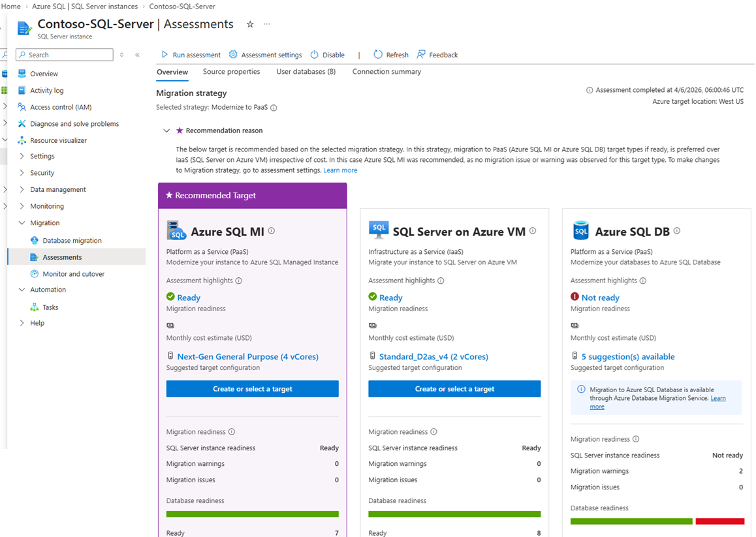Click the Refresh icon in toolbar
Screen dimensions: 756x537
coord(378,55)
